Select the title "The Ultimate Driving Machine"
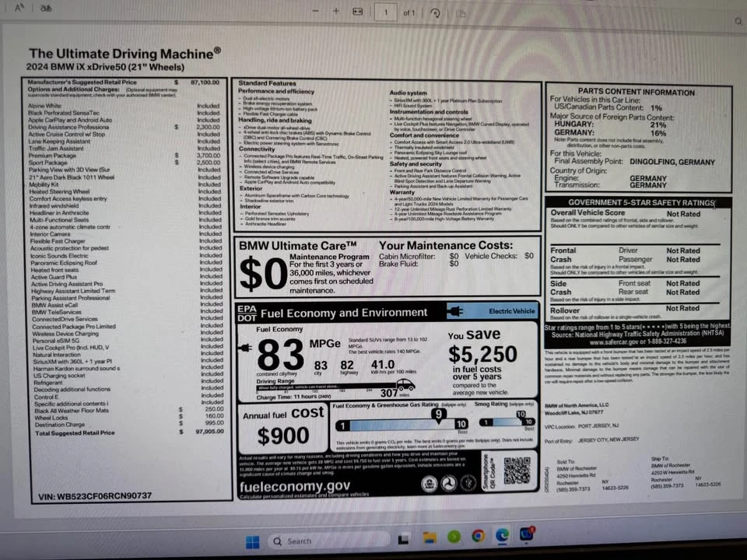Screen dimensions: 747x560 click(124, 54)
